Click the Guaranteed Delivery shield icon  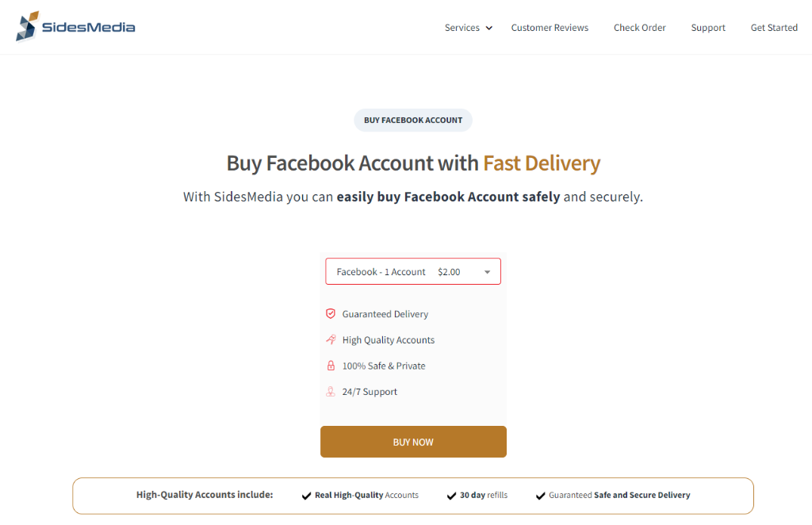tap(331, 313)
